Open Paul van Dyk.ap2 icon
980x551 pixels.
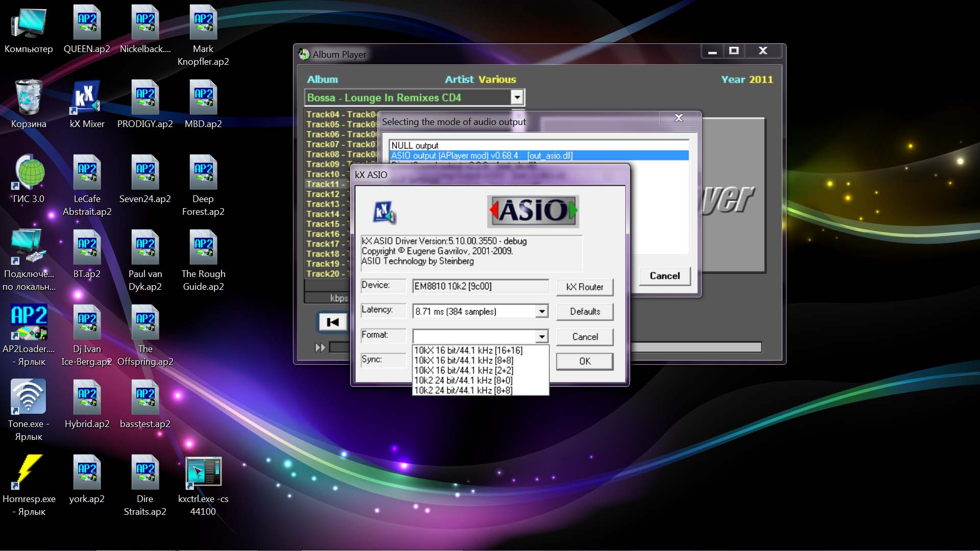[x=145, y=247]
